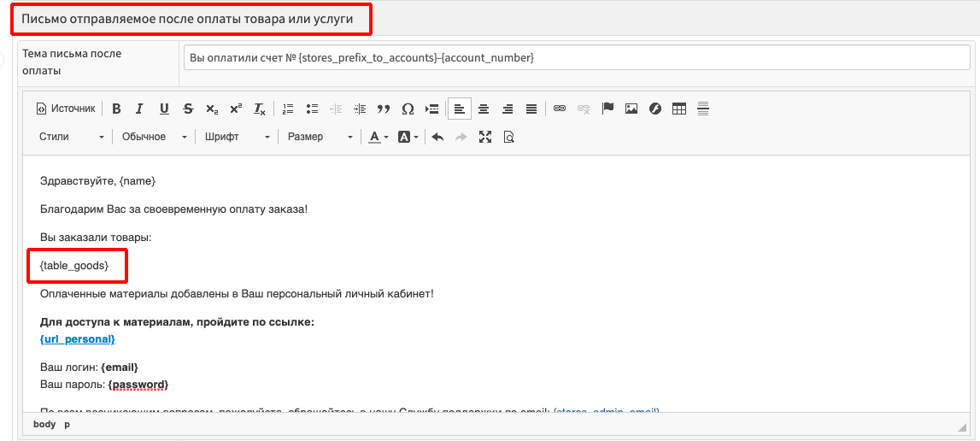Toggle underline text formatting

click(x=164, y=109)
